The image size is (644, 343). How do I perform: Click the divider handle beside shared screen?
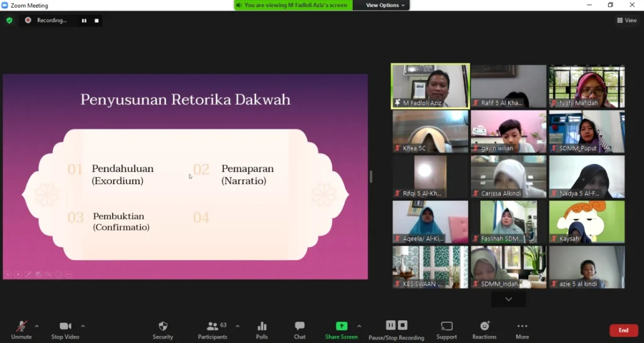[371, 177]
